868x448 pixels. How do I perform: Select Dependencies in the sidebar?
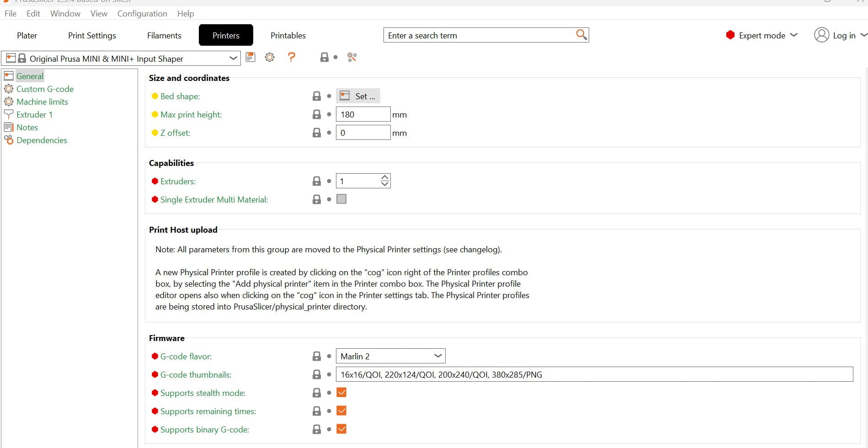(x=42, y=140)
